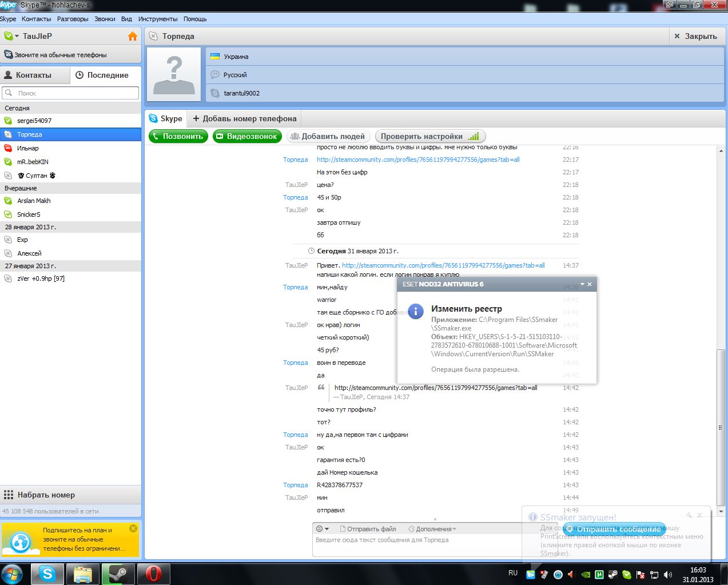The height and width of the screenshot is (585, 728).
Task: Open the online status dropdown next to TauJleP
Action: [x=11, y=36]
